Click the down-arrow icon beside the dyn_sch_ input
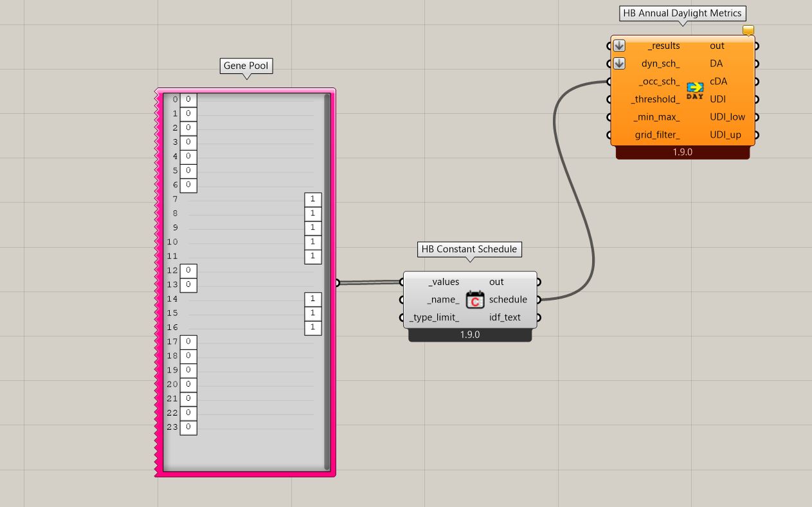Image resolution: width=812 pixels, height=507 pixels. pyautogui.click(x=619, y=64)
